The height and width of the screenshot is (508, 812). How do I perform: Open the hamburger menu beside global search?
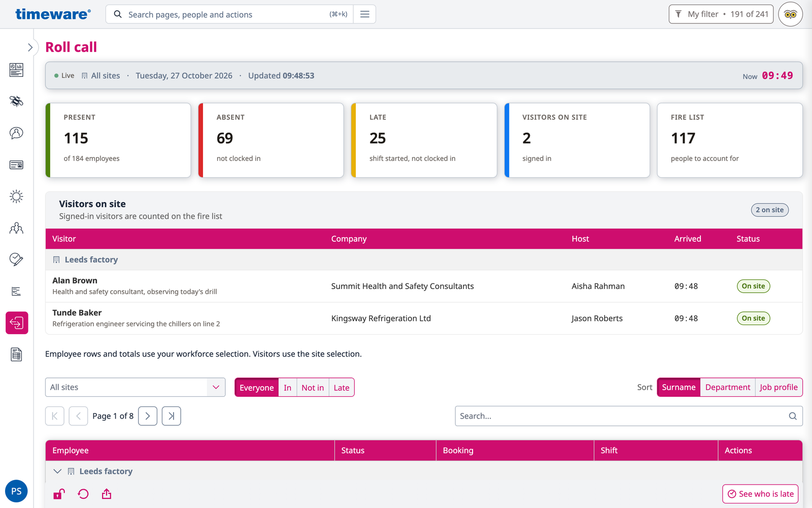pos(364,14)
